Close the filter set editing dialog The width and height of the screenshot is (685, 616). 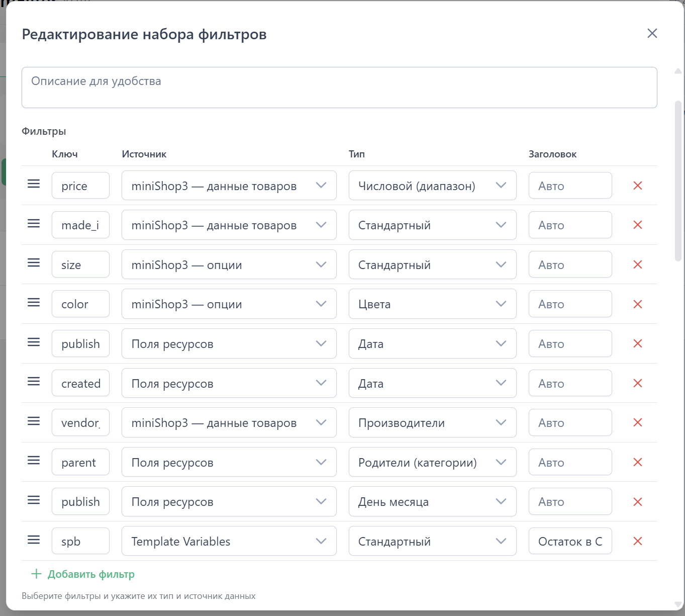(x=652, y=34)
